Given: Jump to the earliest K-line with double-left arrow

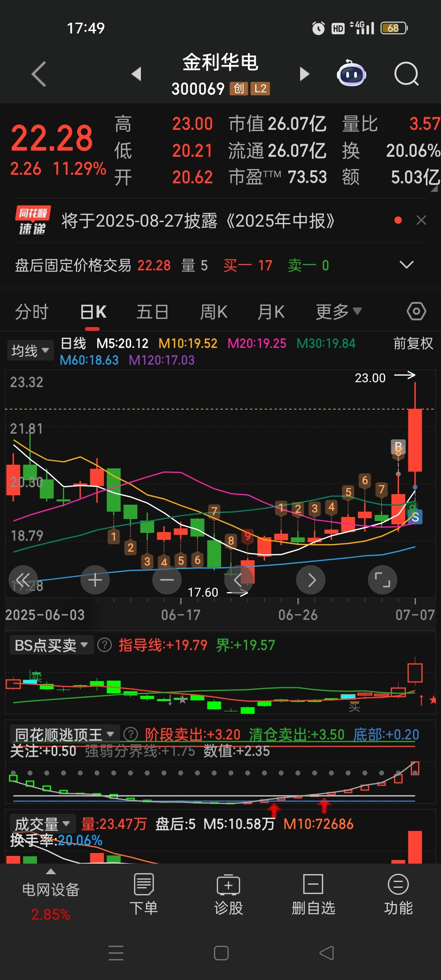Looking at the screenshot, I should pos(23,580).
